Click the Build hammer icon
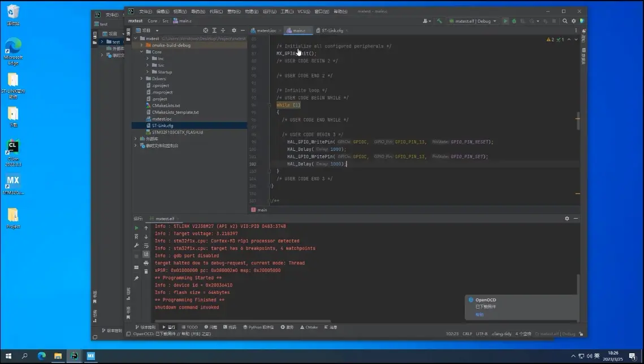 click(439, 21)
